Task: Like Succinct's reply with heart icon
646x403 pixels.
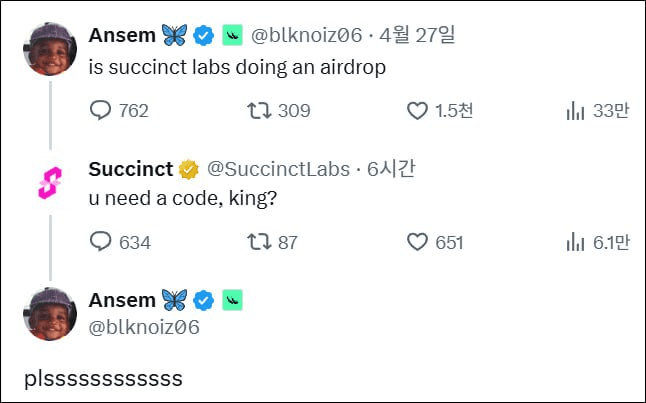Action: point(417,241)
